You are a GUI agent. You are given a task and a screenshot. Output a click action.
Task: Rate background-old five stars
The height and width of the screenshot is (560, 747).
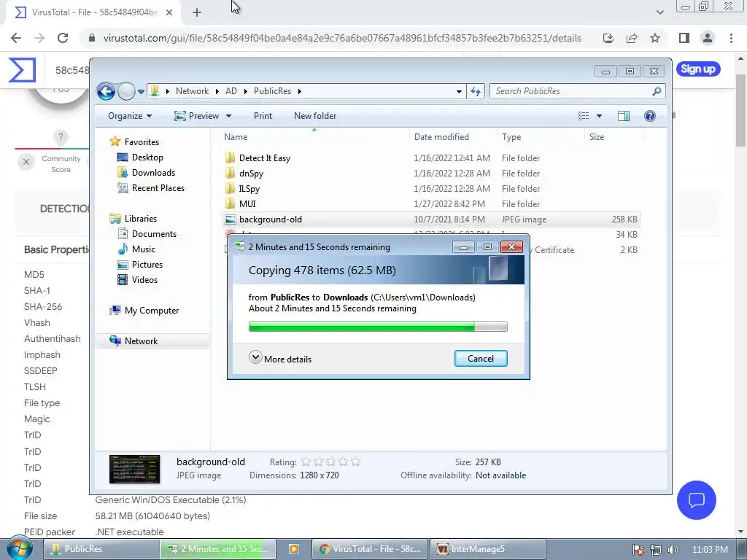click(355, 462)
